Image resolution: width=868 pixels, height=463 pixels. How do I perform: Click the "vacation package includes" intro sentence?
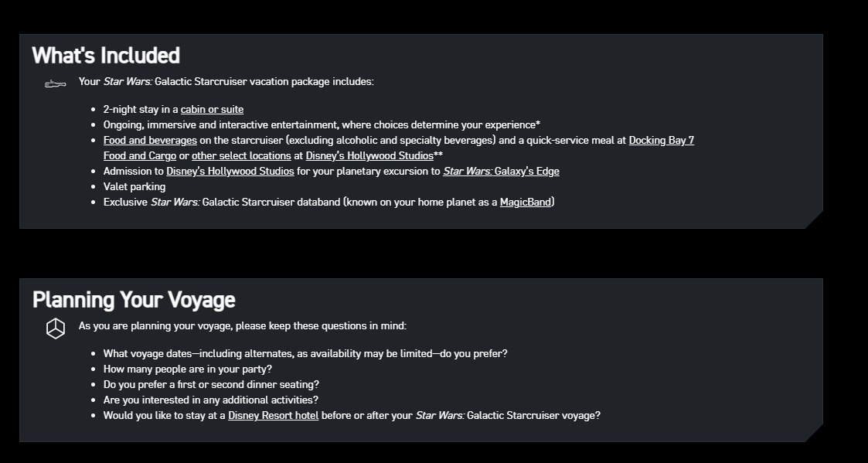[x=226, y=82]
